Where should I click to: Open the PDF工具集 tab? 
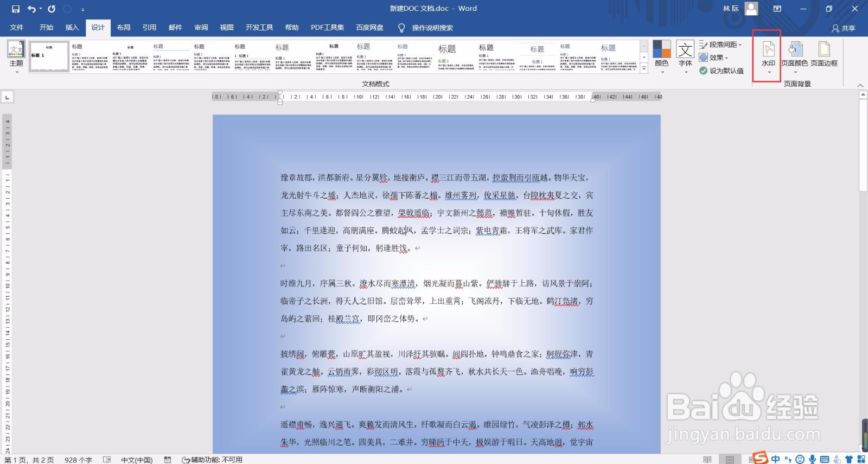pos(327,28)
